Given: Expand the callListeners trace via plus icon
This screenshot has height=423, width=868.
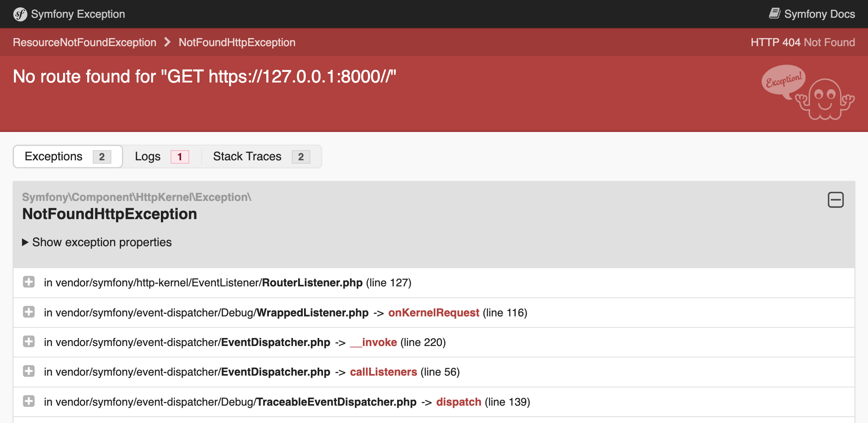Looking at the screenshot, I should [x=28, y=372].
